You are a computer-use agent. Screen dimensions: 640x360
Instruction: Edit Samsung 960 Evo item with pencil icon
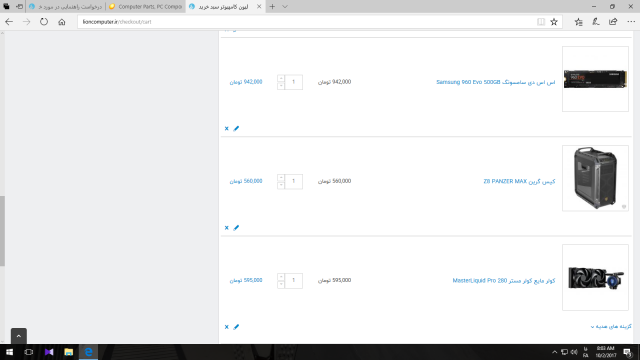pos(236,129)
